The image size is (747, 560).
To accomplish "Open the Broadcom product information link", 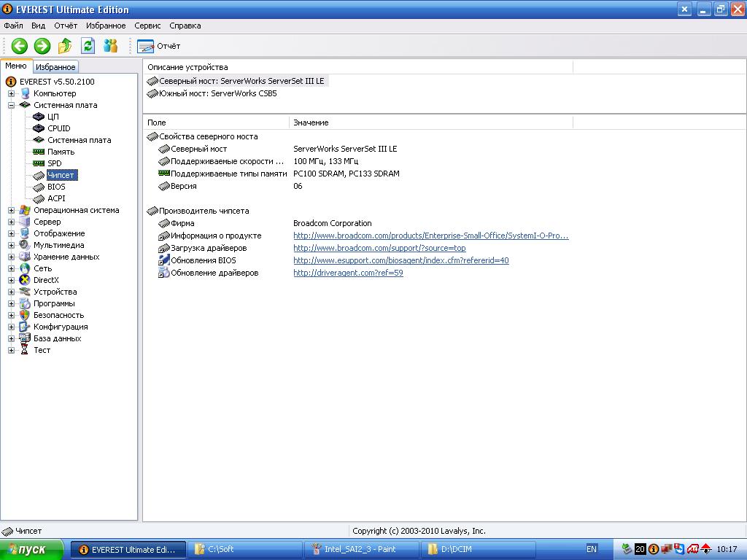I will click(x=430, y=236).
